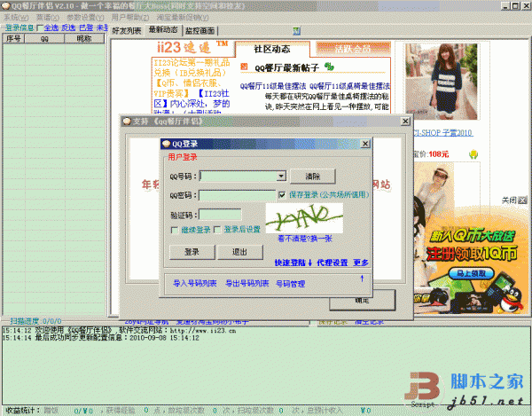Click the QQ号码 input field
532x416 pixels.
click(239, 177)
